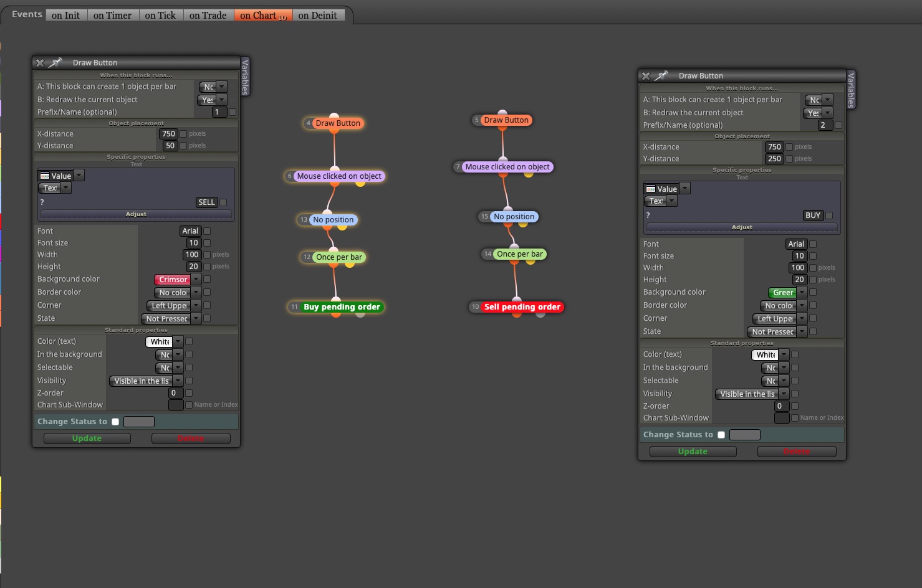Click Update button in right panel
Image resolution: width=922 pixels, height=588 pixels.
point(693,452)
